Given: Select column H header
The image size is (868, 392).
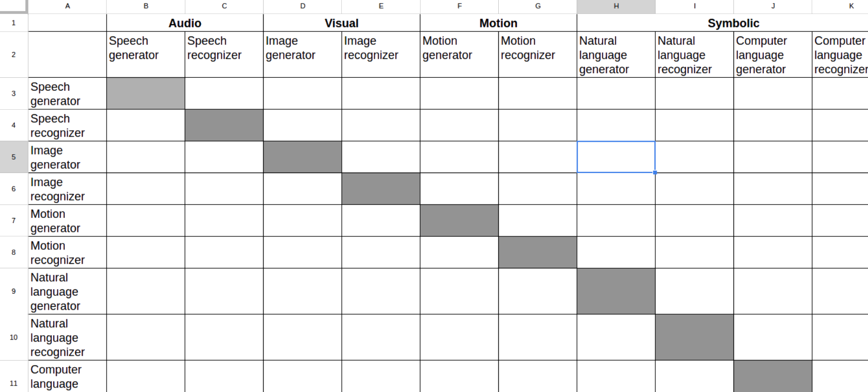Looking at the screenshot, I should [x=616, y=6].
